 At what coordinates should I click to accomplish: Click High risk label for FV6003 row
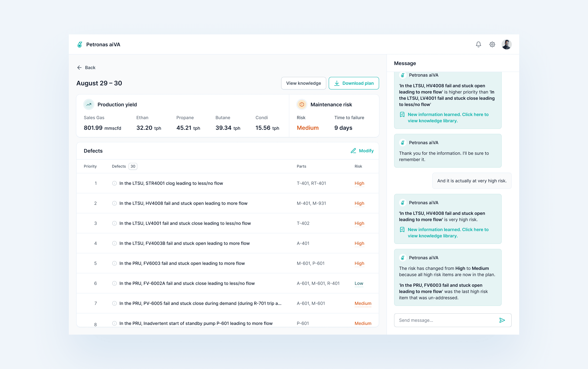[359, 263]
